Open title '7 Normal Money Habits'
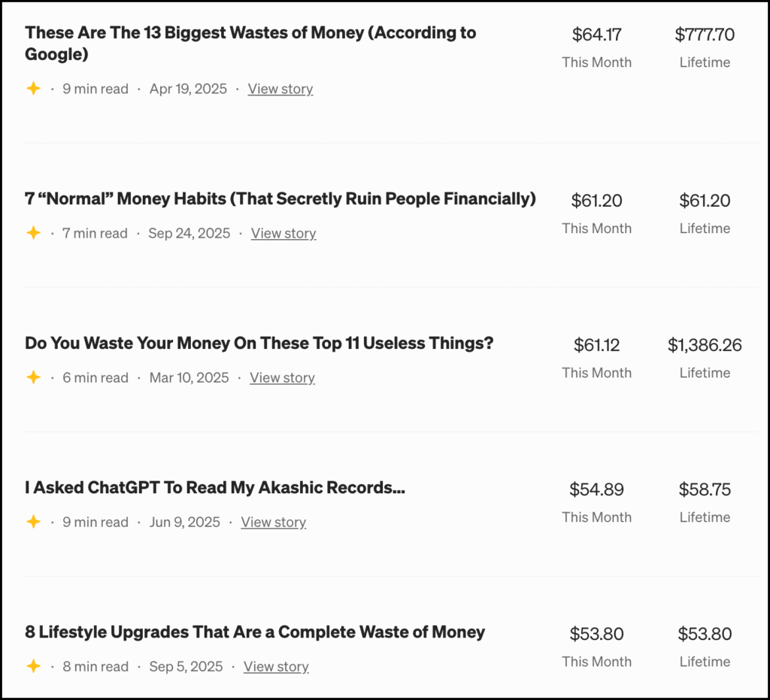 tap(280, 199)
